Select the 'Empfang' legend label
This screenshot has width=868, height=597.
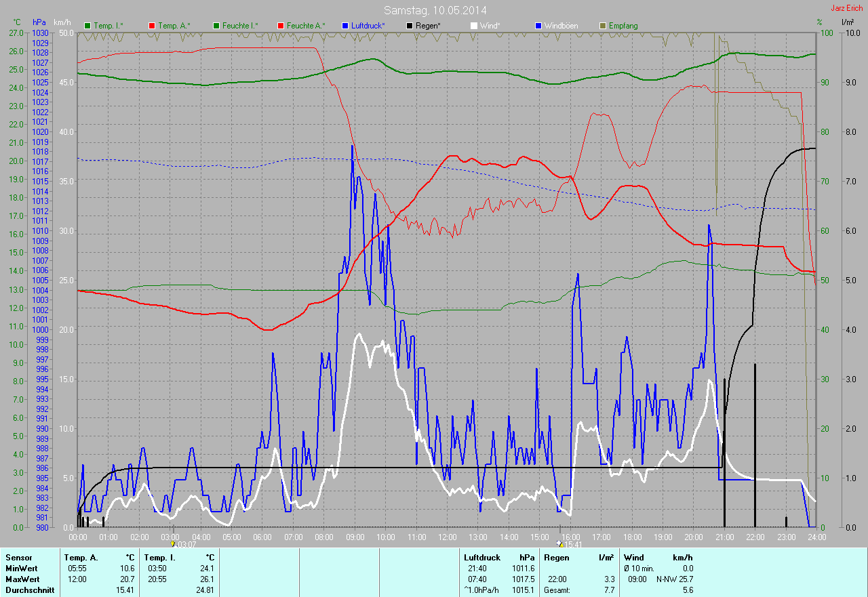tap(624, 26)
